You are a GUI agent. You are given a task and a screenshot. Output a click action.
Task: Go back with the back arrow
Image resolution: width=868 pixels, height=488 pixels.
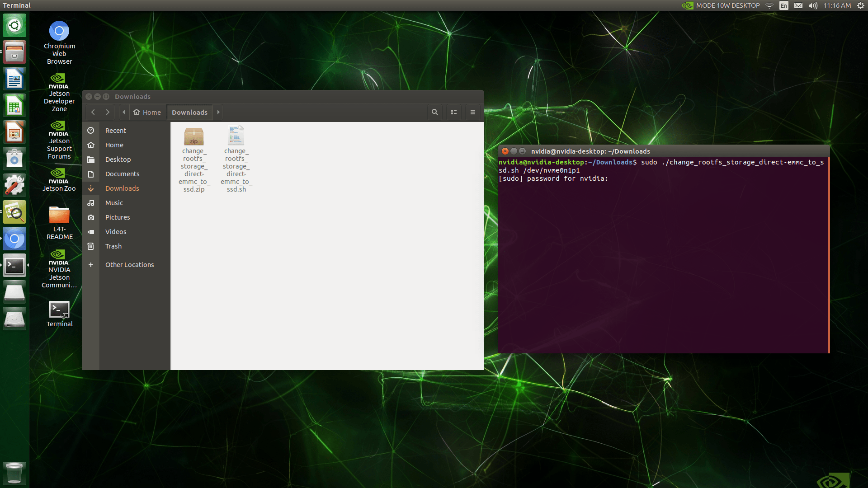tap(93, 112)
